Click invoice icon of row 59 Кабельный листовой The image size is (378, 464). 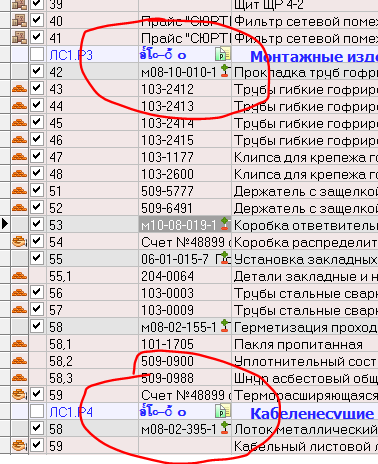coord(19,445)
